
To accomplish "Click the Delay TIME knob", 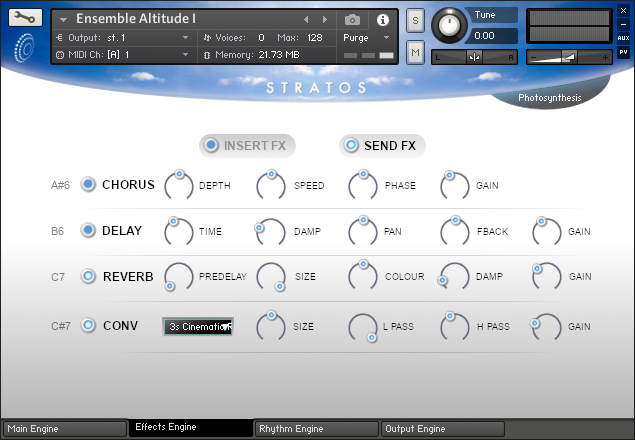I will pyautogui.click(x=179, y=231).
